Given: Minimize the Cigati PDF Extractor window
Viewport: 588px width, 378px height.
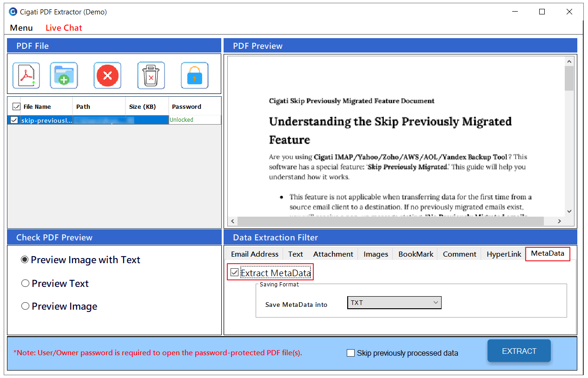Looking at the screenshot, I should pos(515,12).
